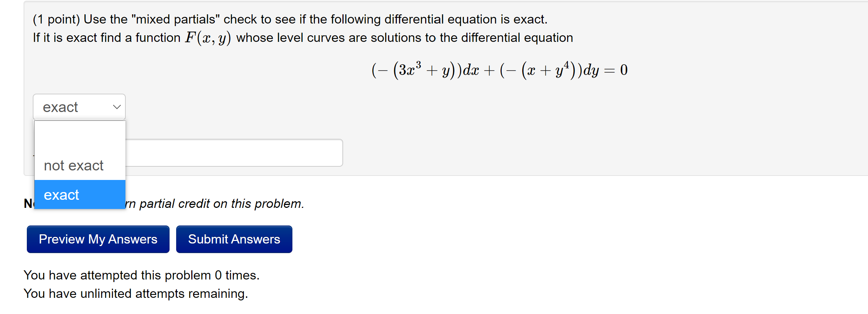868x314 pixels.
Task: Click the attempts remaining message
Action: tap(136, 293)
